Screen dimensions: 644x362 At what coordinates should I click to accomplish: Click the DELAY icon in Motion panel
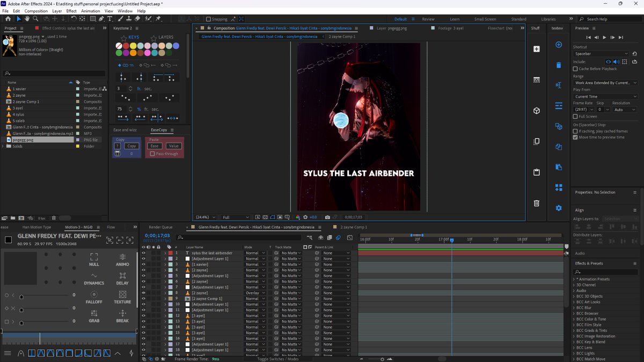[x=122, y=279]
